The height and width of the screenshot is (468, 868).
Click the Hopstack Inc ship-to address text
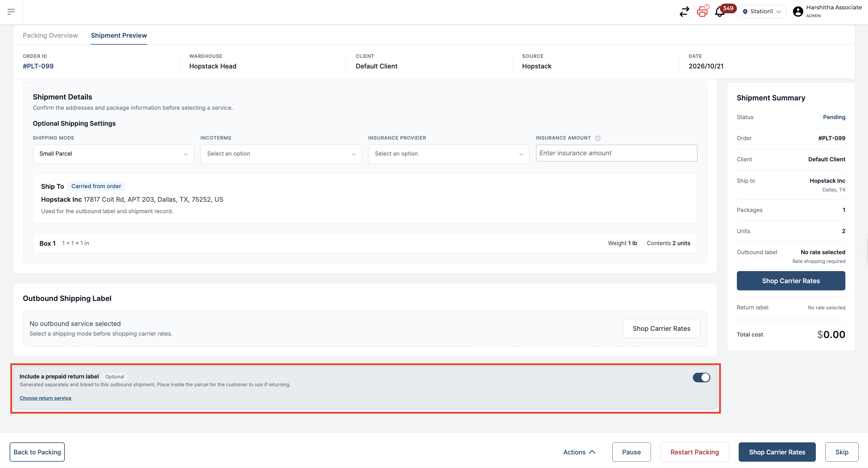132,199
